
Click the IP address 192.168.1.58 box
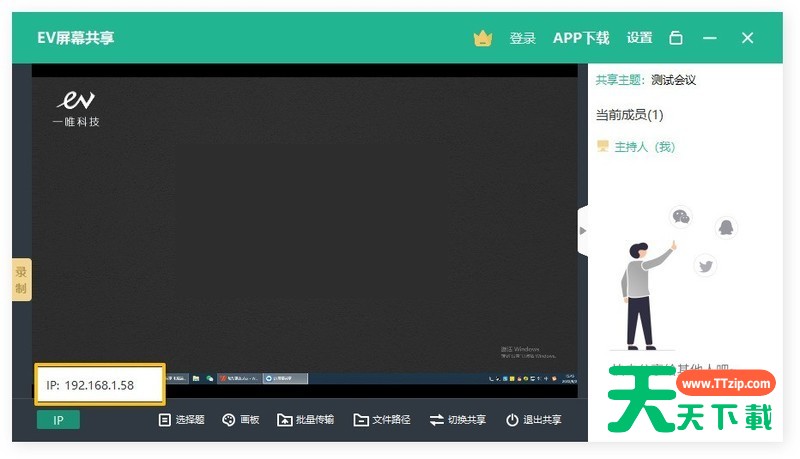(100, 385)
